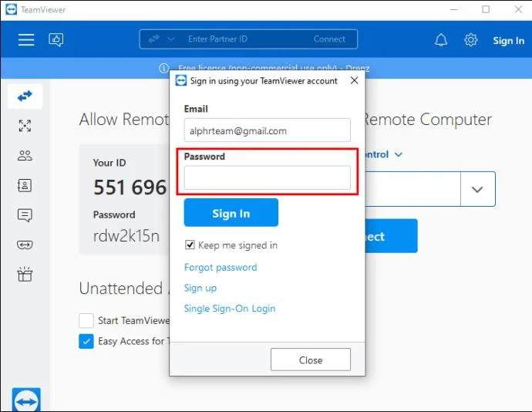532x412 pixels.
Task: Click the partner ID combo box on main panel
Action: point(413,189)
